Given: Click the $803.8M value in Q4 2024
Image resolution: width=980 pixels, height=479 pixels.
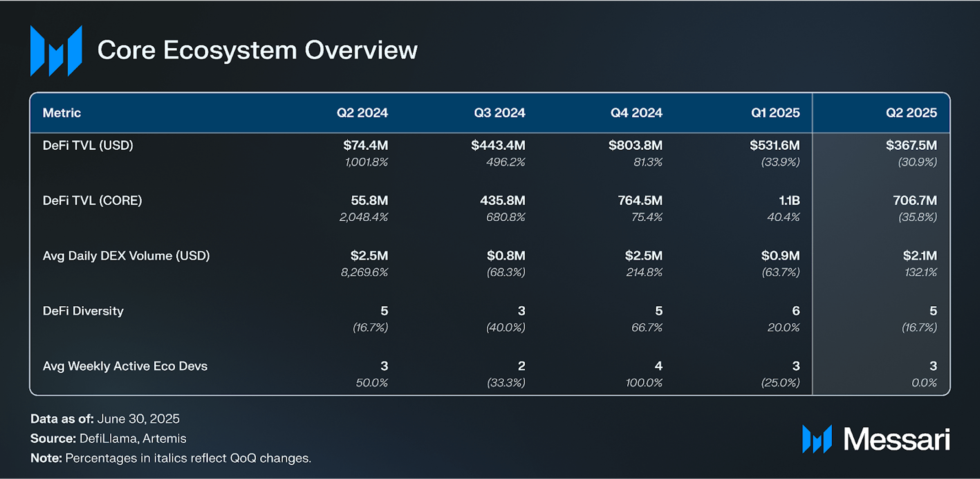Looking at the screenshot, I should (x=635, y=146).
